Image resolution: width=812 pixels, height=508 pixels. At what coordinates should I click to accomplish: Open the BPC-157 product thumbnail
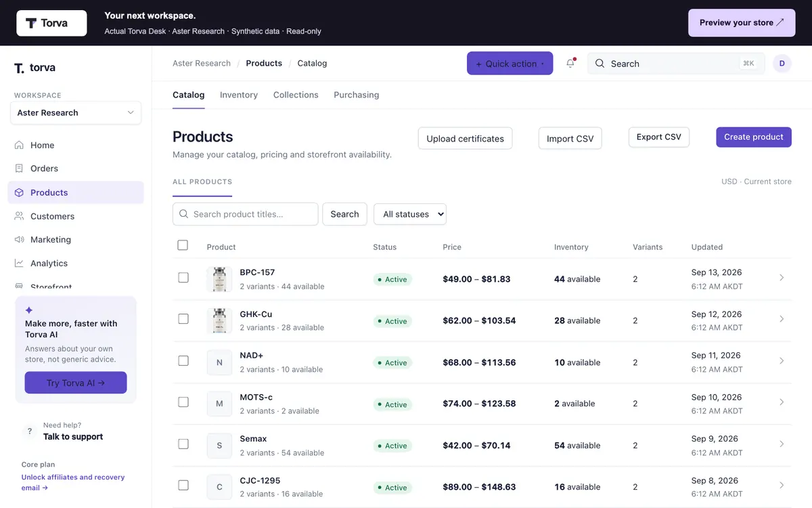pyautogui.click(x=219, y=279)
